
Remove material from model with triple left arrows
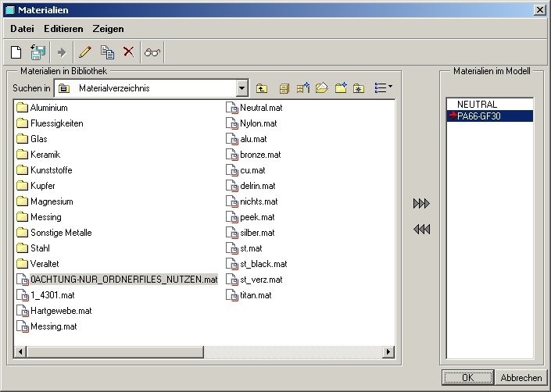click(421, 230)
